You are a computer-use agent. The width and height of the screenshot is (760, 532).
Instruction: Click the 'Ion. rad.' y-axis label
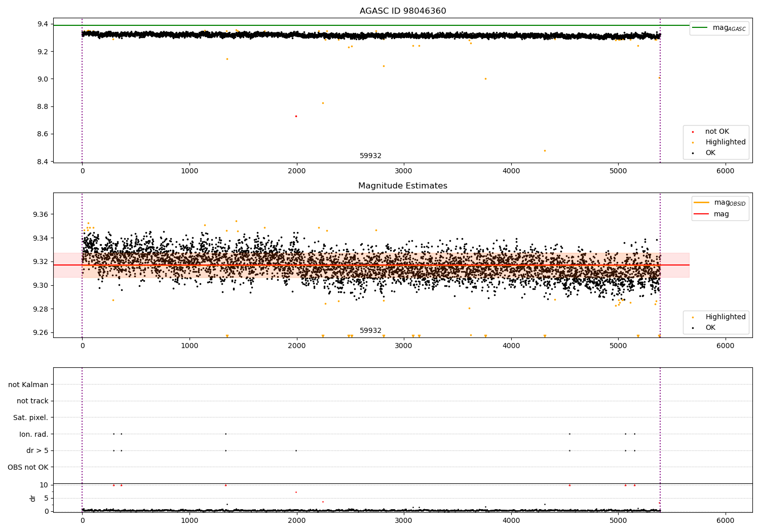[x=34, y=434]
